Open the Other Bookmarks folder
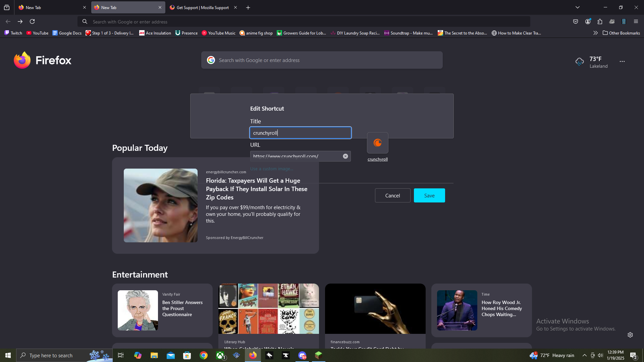The height and width of the screenshot is (362, 644). pyautogui.click(x=622, y=33)
